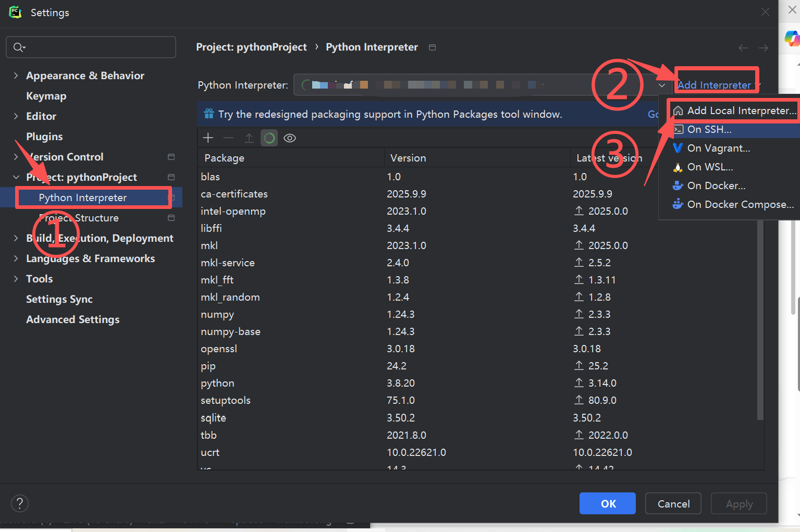Choose On Docker Compose interpreter option
The height and width of the screenshot is (532, 800).
(730, 204)
